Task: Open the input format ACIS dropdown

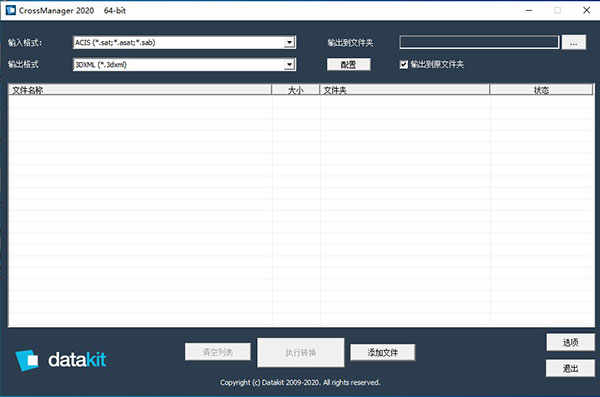Action: pos(184,42)
